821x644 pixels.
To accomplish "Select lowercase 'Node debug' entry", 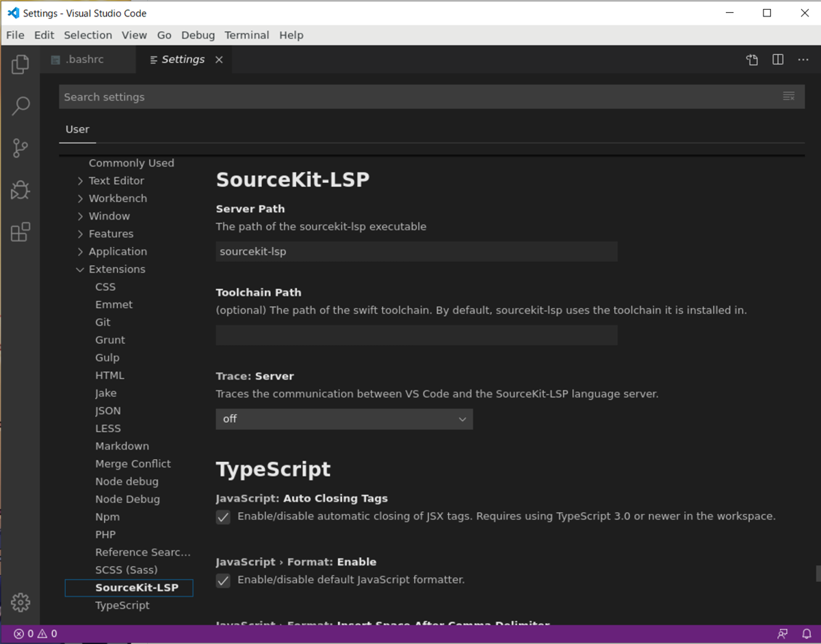I will point(127,482).
